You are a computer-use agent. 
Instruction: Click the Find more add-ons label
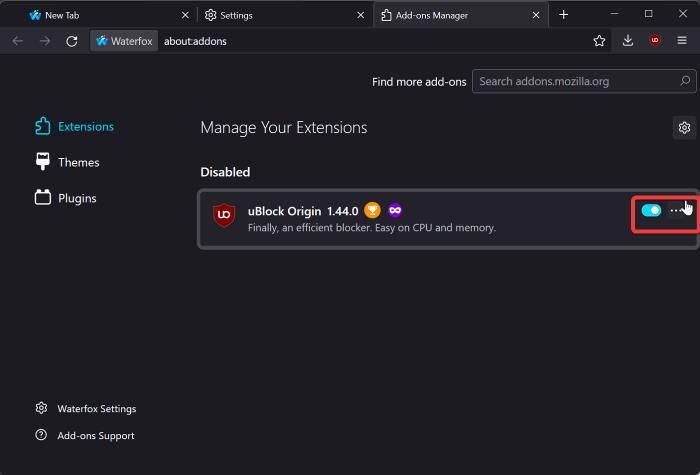pyautogui.click(x=419, y=82)
